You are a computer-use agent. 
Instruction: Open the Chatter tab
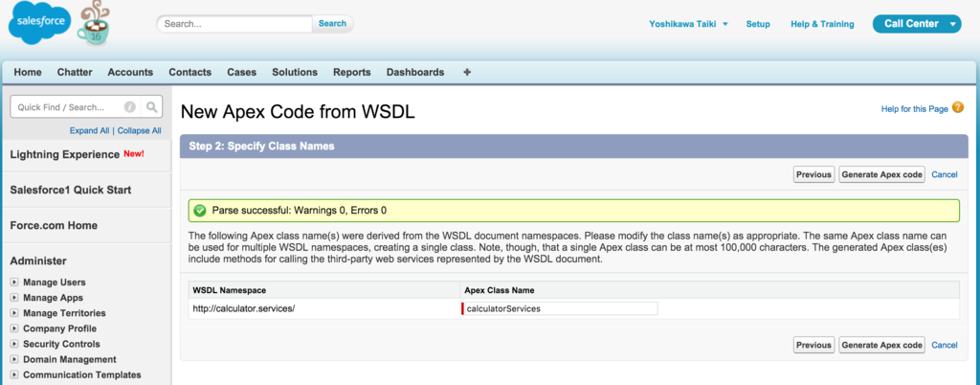[x=75, y=72]
